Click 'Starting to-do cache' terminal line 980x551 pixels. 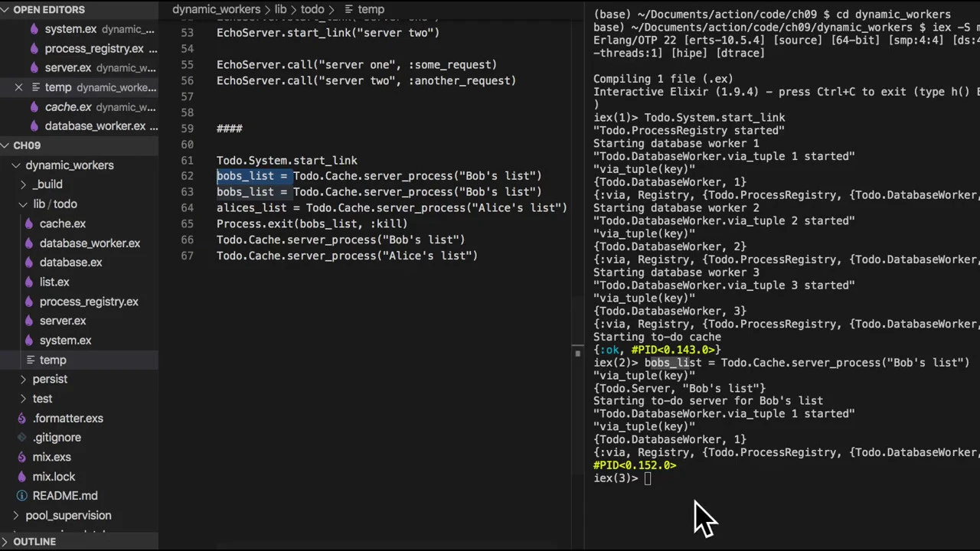657,337
